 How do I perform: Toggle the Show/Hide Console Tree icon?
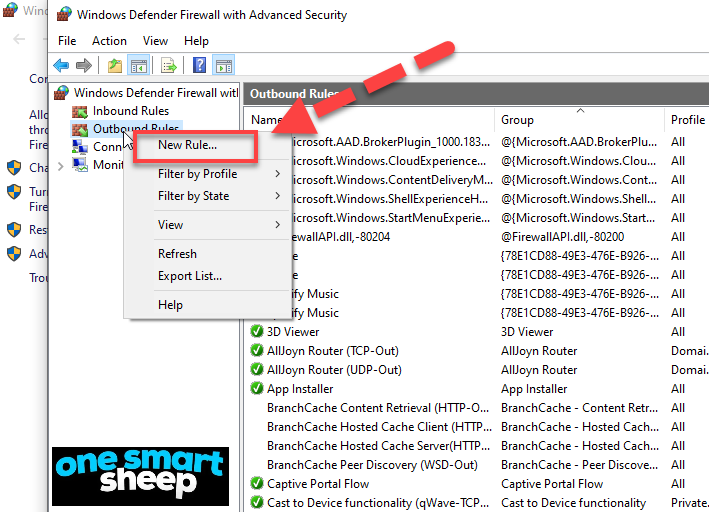click(139, 66)
